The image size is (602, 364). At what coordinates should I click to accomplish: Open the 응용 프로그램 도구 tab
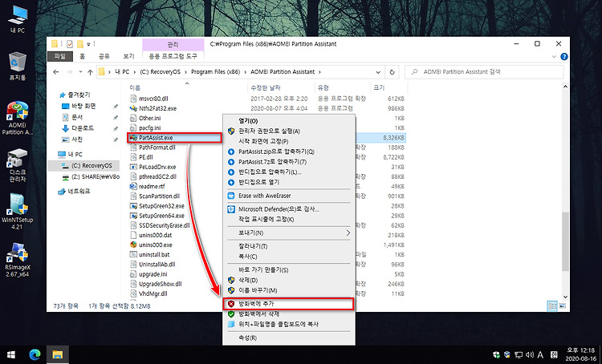pyautogui.click(x=173, y=56)
